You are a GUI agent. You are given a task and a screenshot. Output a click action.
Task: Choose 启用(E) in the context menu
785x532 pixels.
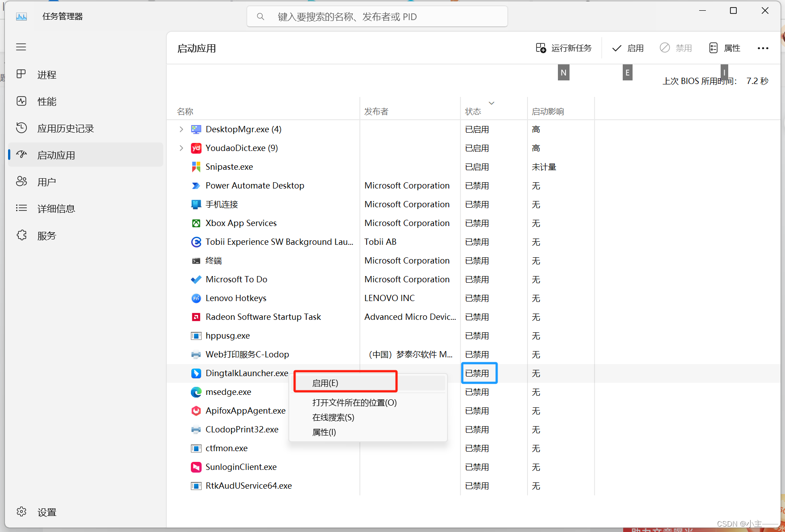[368, 383]
